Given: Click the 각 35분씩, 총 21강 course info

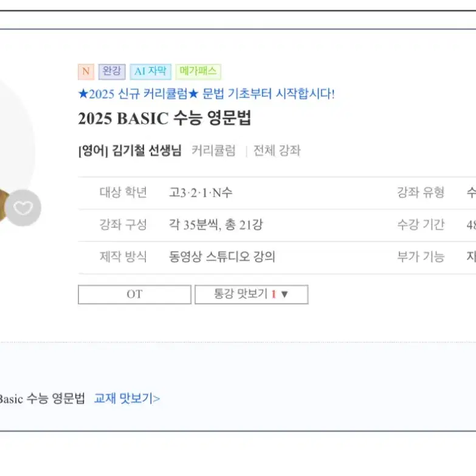Looking at the screenshot, I should 216,225.
